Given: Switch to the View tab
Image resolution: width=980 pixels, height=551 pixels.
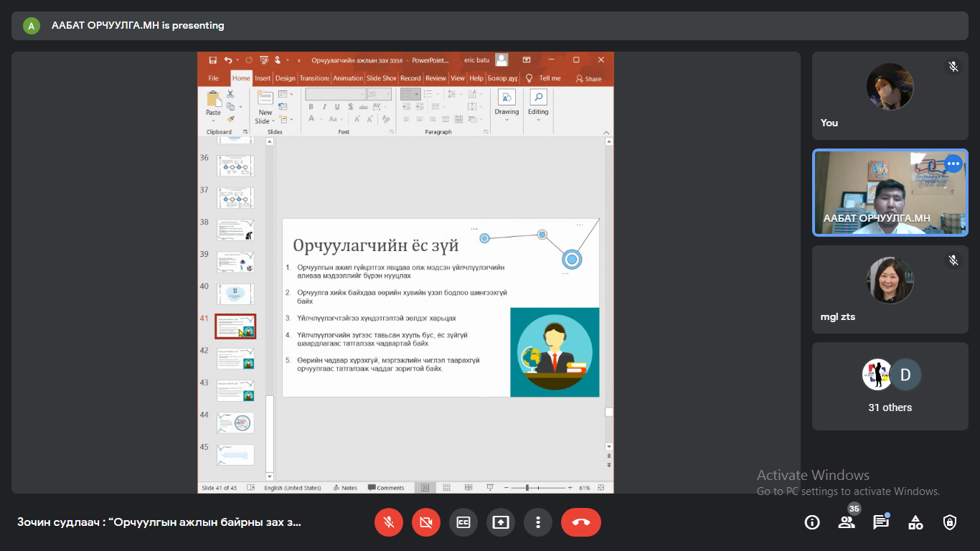Looking at the screenshot, I should click(458, 78).
